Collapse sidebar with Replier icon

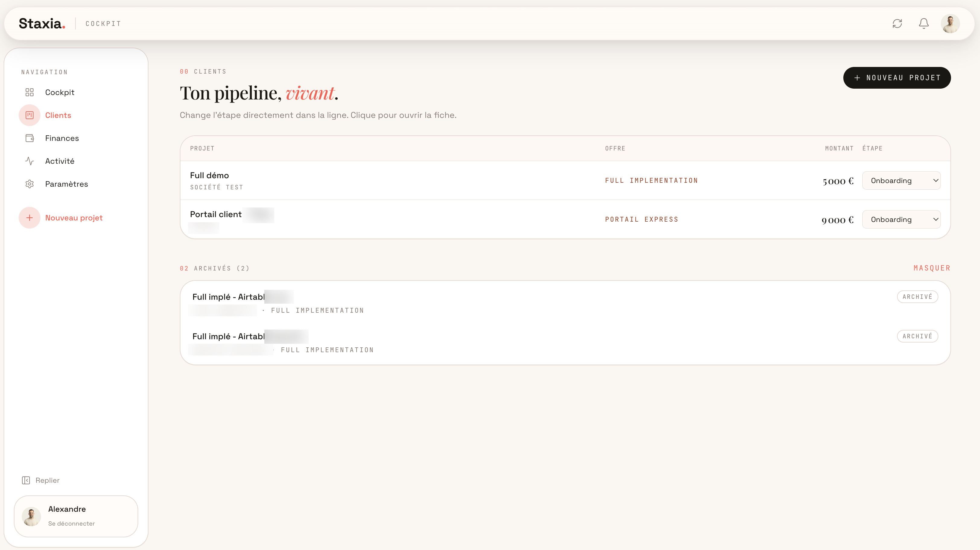[x=26, y=480]
